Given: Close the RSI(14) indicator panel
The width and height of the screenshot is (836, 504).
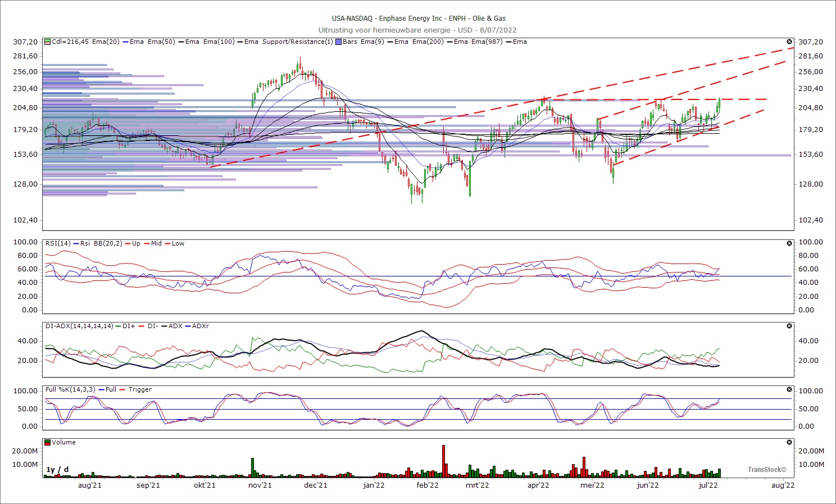Looking at the screenshot, I should (789, 243).
